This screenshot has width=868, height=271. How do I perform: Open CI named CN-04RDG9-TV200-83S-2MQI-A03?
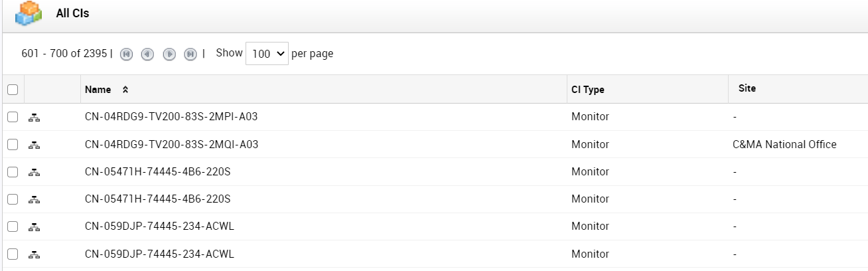pos(172,144)
